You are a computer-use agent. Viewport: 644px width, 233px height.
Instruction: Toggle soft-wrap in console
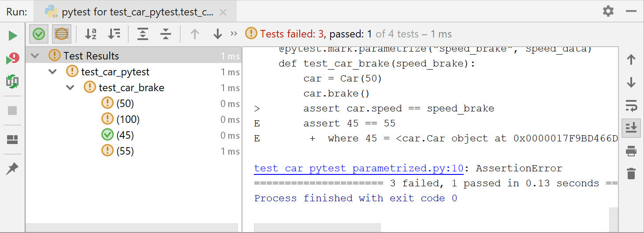tap(631, 105)
